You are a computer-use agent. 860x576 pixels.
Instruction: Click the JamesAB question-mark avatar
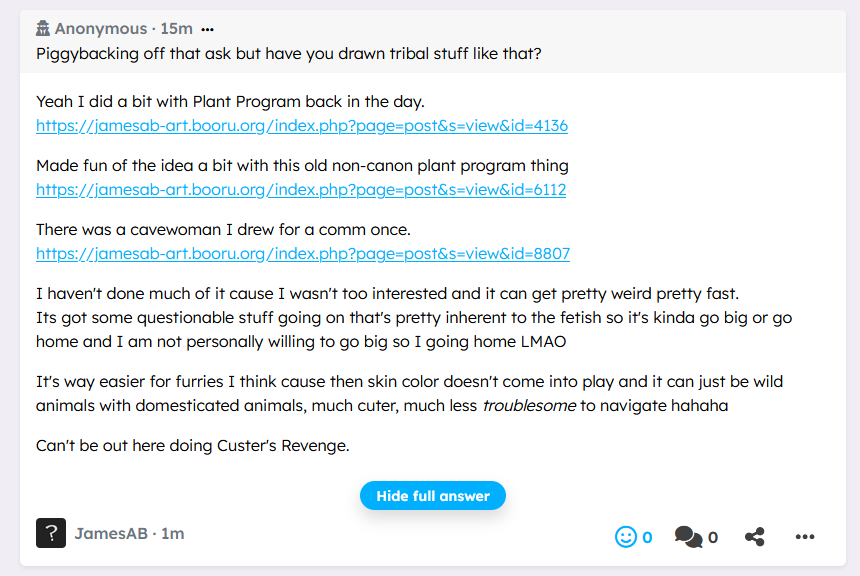click(x=51, y=534)
